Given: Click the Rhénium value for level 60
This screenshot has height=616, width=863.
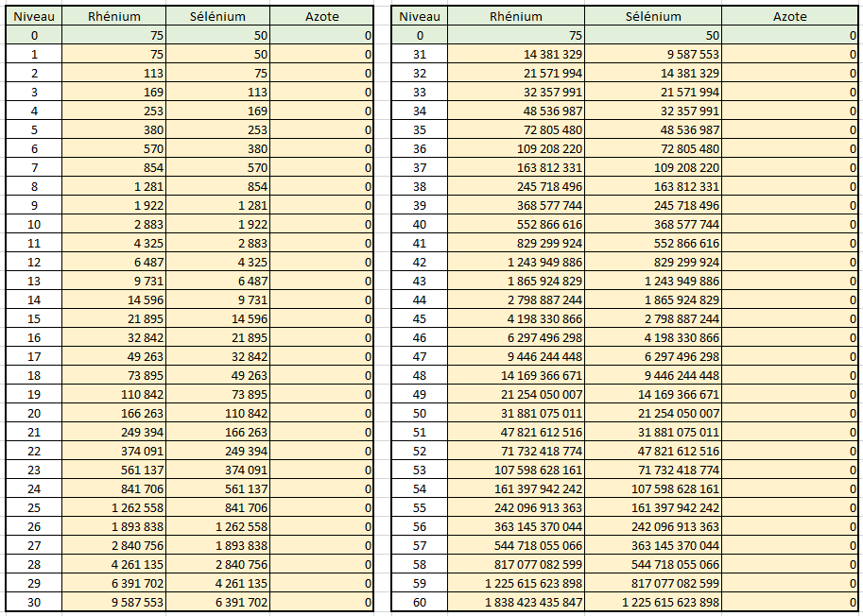Looking at the screenshot, I should [x=516, y=602].
